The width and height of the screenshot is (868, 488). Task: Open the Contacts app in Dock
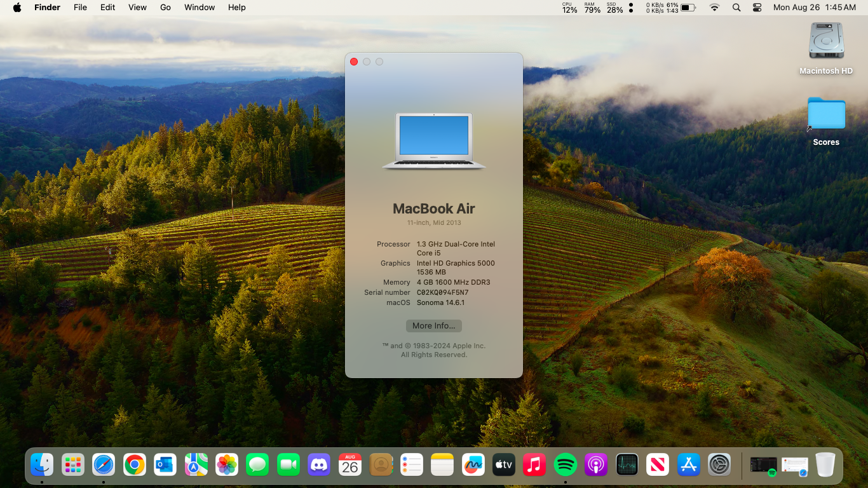pyautogui.click(x=381, y=465)
